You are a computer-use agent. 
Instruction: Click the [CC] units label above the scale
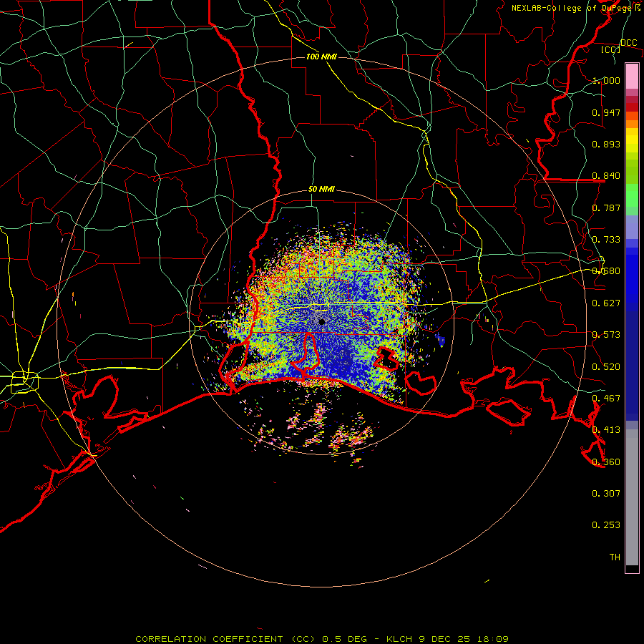(610, 49)
